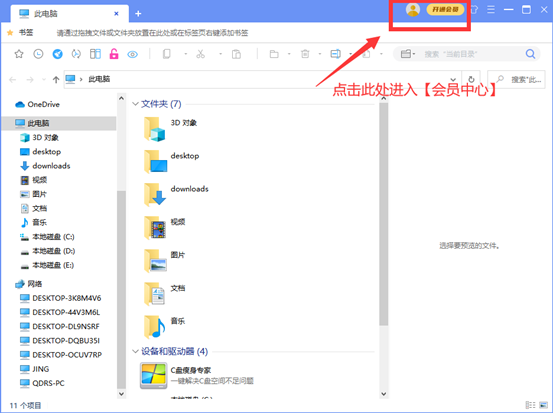Screen dimensions: 553x413
Task: Click the blue magnifier search icon
Action: click(530, 54)
